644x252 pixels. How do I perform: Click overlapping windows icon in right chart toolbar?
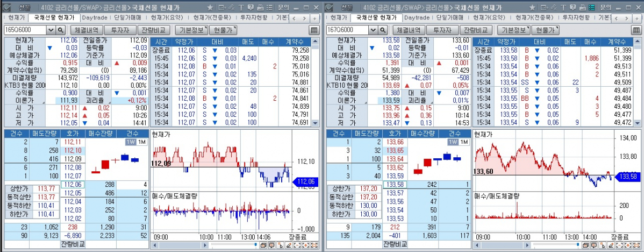click(x=586, y=245)
